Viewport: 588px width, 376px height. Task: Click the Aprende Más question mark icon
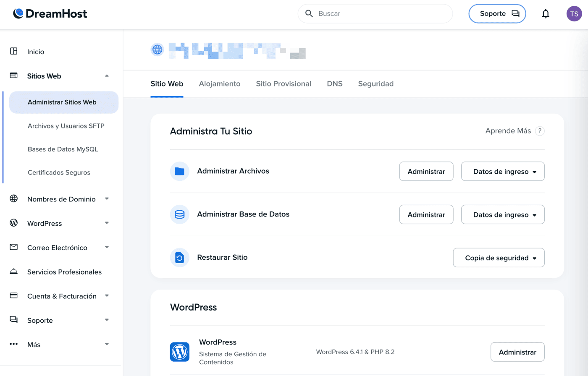(540, 131)
